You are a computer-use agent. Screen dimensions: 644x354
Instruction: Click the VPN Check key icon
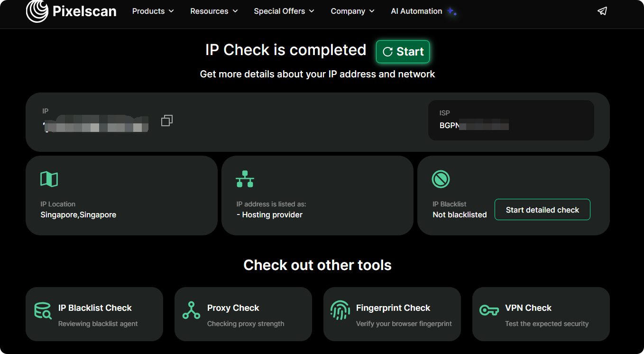[488, 310]
